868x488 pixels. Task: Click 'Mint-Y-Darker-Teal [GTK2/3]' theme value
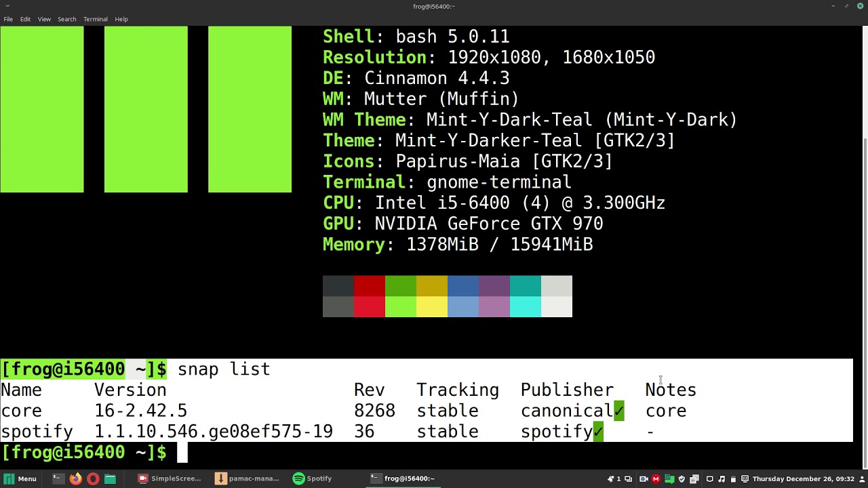point(536,141)
